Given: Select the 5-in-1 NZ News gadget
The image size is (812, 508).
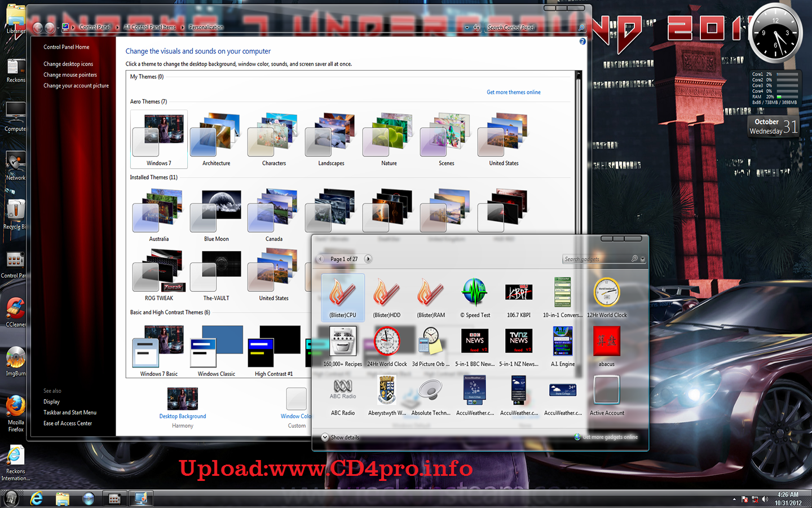Looking at the screenshot, I should click(x=519, y=347).
